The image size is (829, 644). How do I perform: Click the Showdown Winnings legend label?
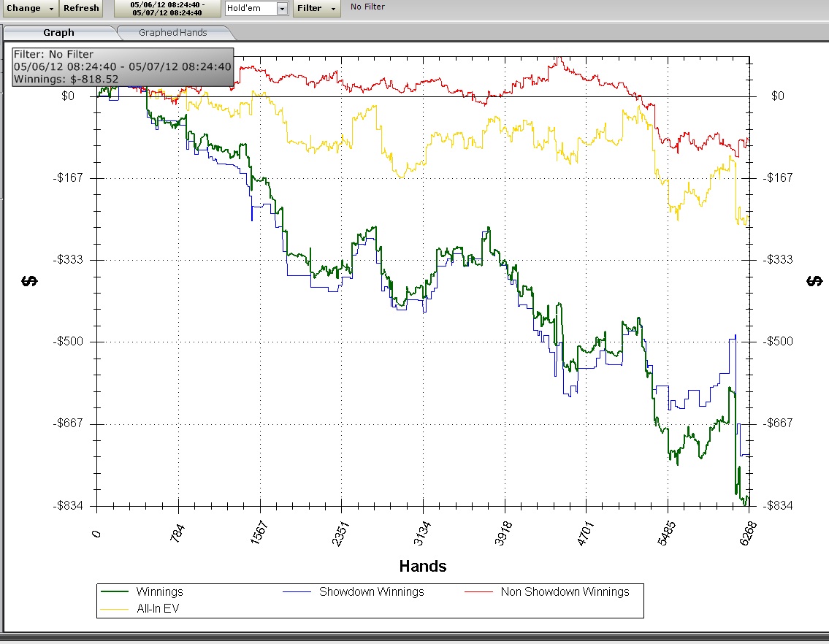point(371,592)
